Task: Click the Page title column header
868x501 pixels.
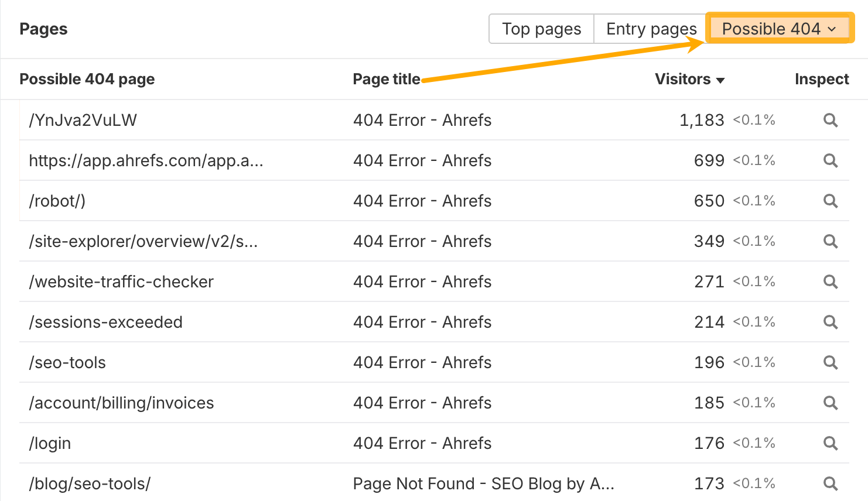Action: [387, 79]
